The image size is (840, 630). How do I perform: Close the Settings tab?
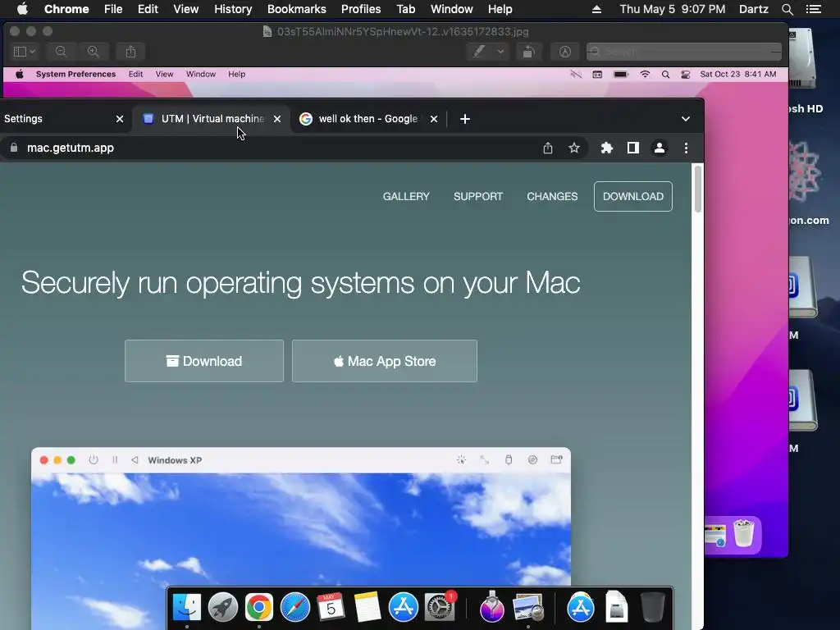[120, 119]
